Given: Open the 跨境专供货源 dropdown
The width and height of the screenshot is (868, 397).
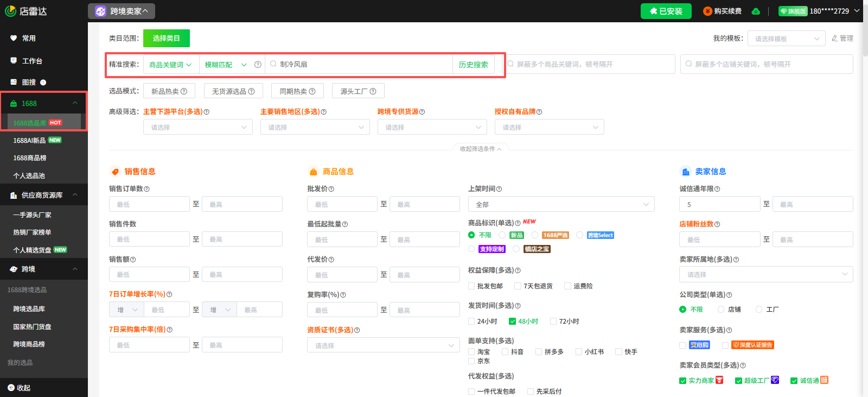Looking at the screenshot, I should (432, 127).
